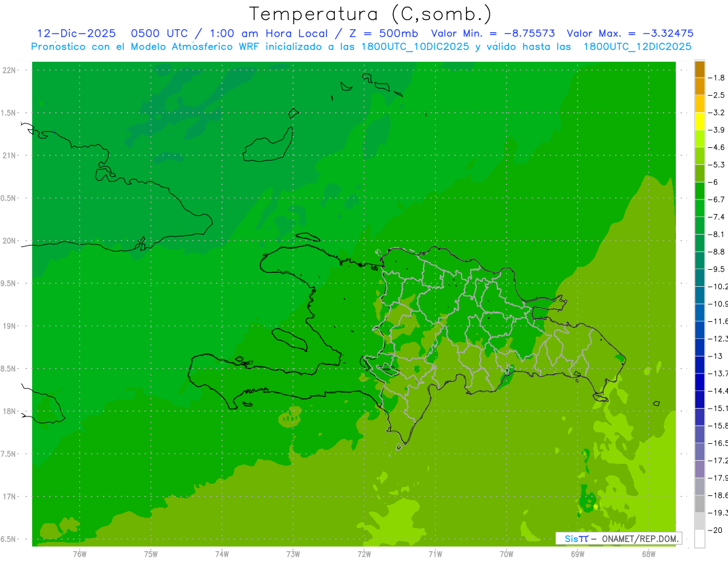728x562 pixels.
Task: Click the "-8.1" colorbar value
Action: coord(716,234)
